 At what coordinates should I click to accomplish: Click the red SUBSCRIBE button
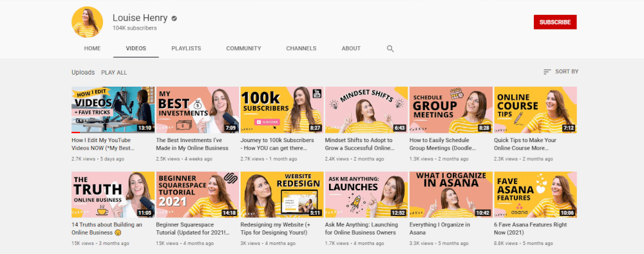(x=555, y=22)
